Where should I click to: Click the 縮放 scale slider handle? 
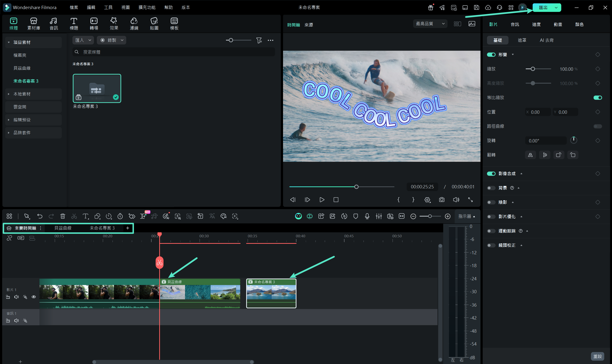tap(533, 69)
